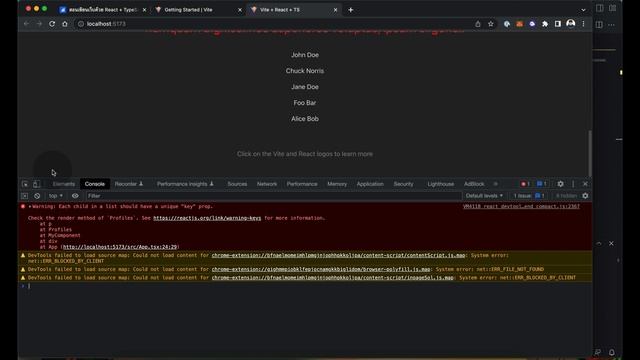Click the John Doe profile name
This screenshot has width=640, height=360.
click(305, 55)
